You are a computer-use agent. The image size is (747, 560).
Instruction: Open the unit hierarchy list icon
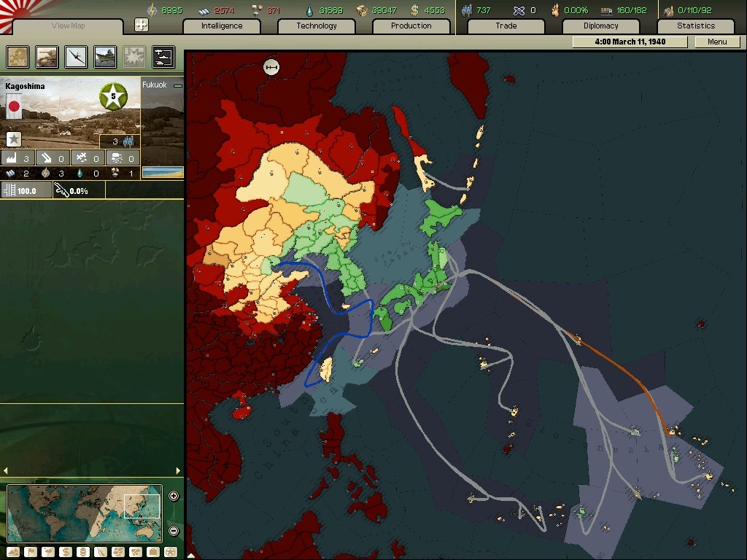tap(163, 57)
